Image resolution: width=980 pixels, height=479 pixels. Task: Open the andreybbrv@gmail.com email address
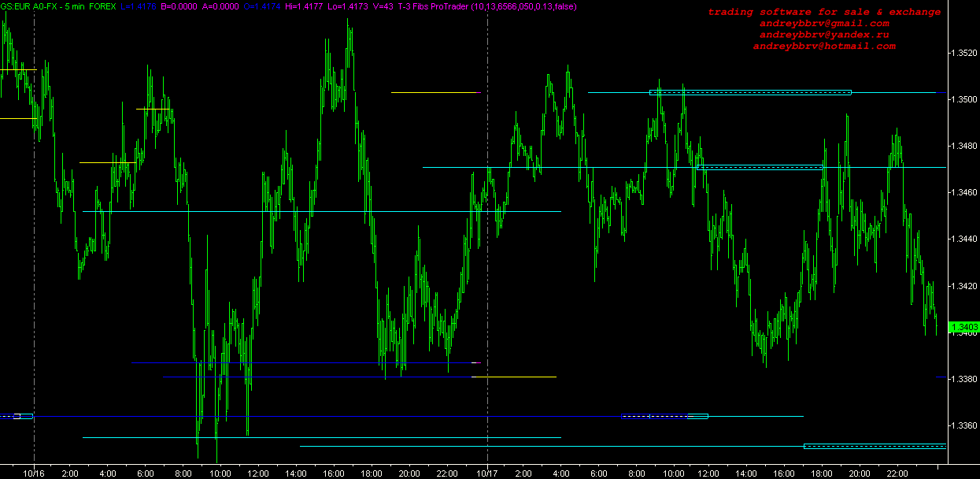tap(823, 24)
